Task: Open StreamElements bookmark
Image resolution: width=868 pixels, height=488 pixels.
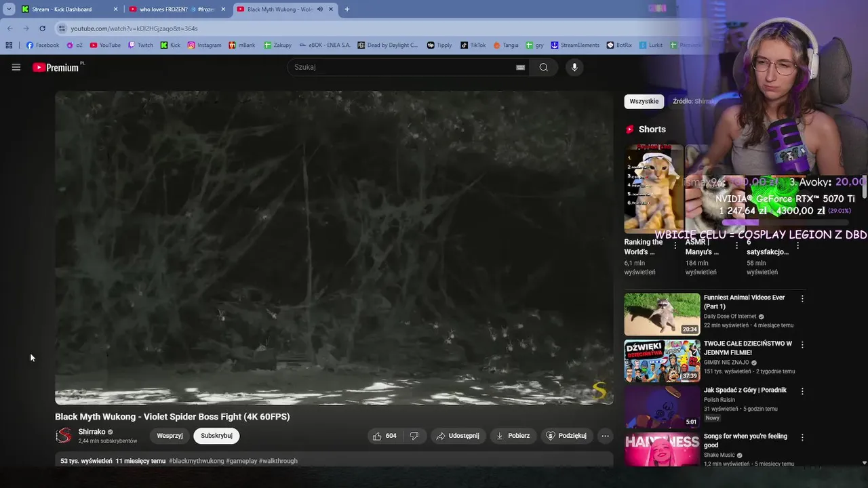Action: pos(575,45)
